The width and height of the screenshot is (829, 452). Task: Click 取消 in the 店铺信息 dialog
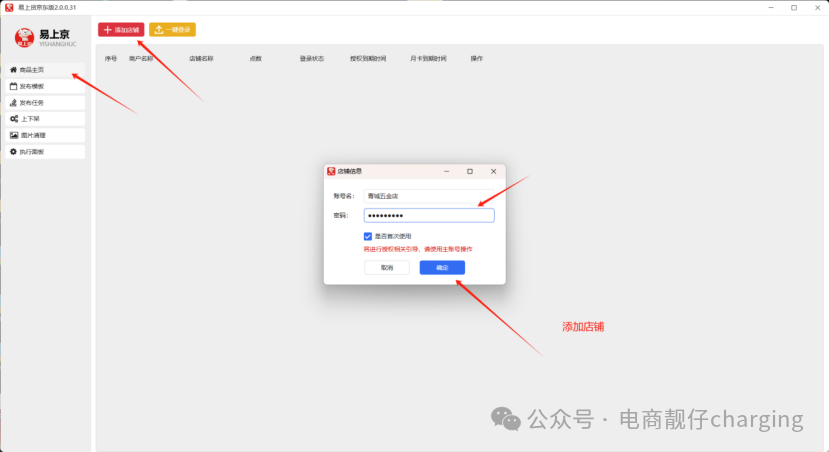(x=387, y=267)
